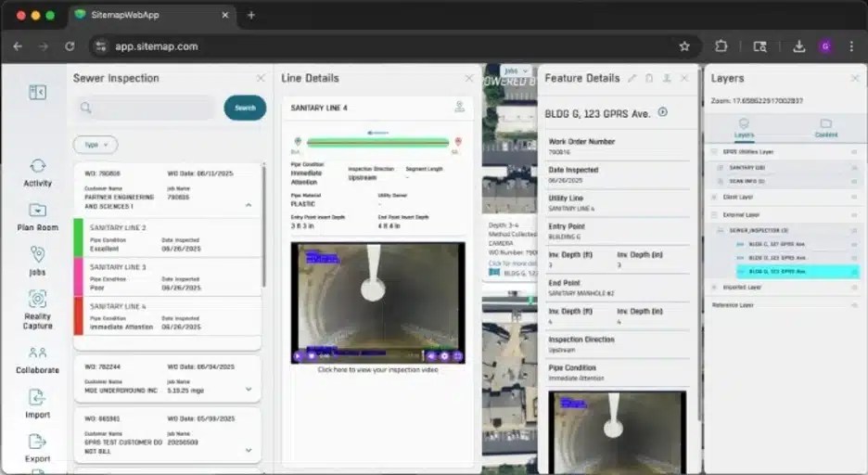Bookmark this page with the star icon
The height and width of the screenshot is (475, 868).
(684, 46)
